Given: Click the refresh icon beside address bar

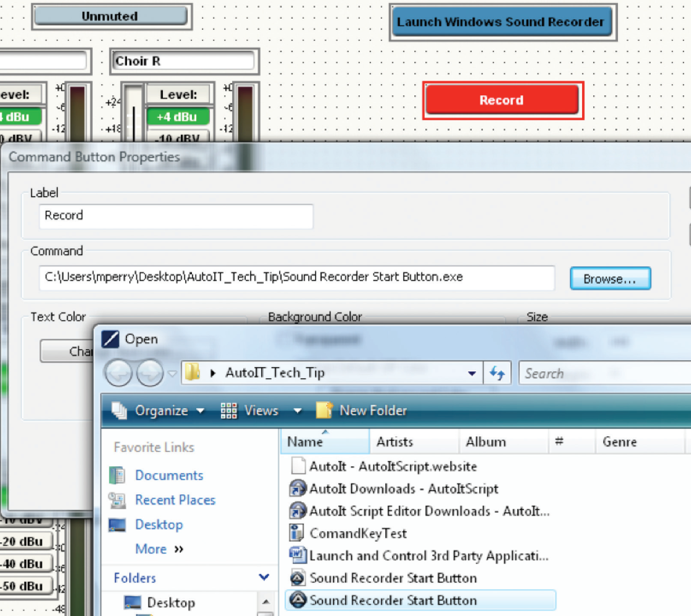Looking at the screenshot, I should [x=497, y=373].
